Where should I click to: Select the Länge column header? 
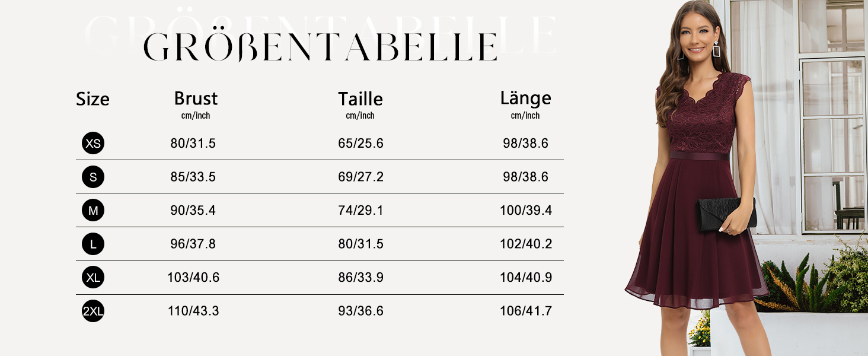point(526,98)
